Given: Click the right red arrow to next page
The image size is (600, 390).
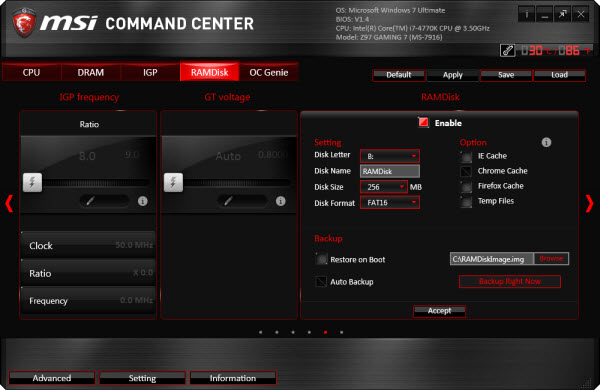Looking at the screenshot, I should click(x=589, y=203).
